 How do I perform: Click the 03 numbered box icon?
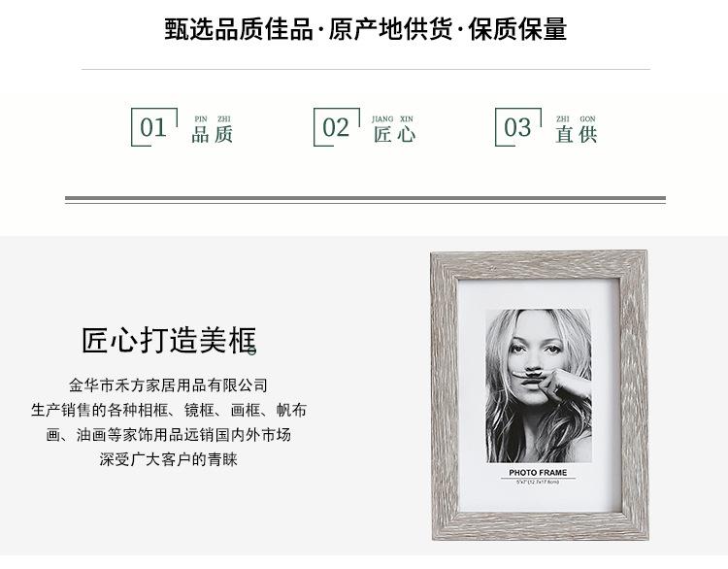pyautogui.click(x=518, y=127)
